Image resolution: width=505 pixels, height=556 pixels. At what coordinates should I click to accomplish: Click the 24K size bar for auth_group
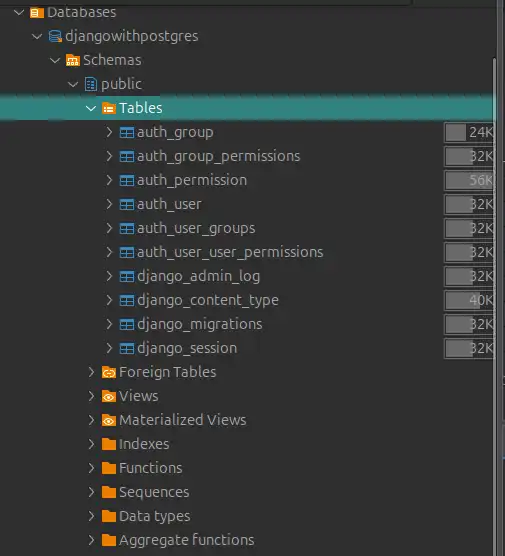tap(469, 132)
